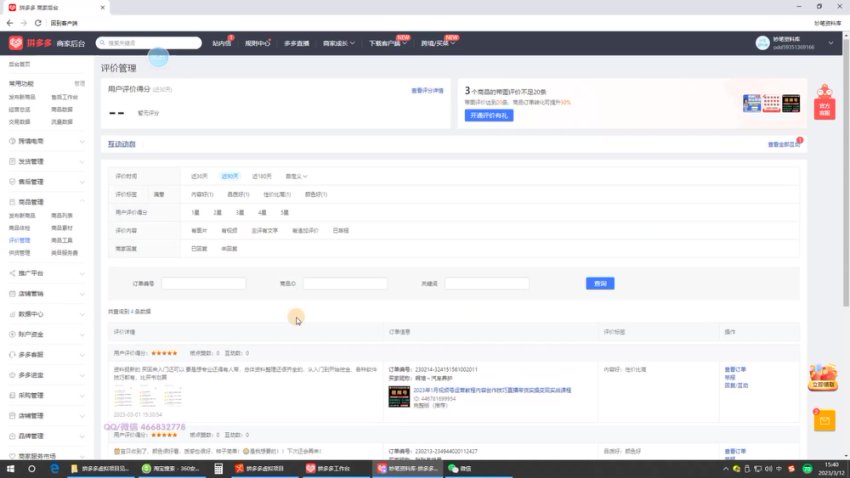The height and width of the screenshot is (478, 850).
Task: Open Edge browser from taskbar
Action: [54, 468]
